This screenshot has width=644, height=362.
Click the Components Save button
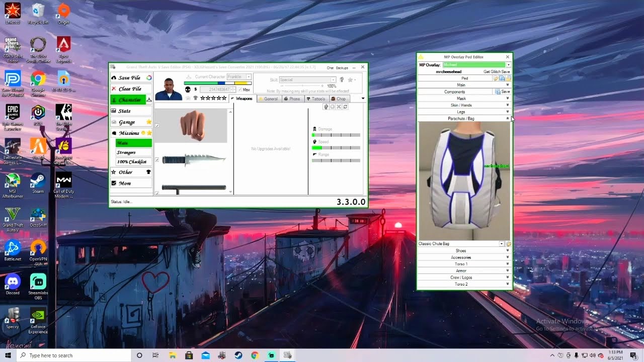click(x=503, y=92)
